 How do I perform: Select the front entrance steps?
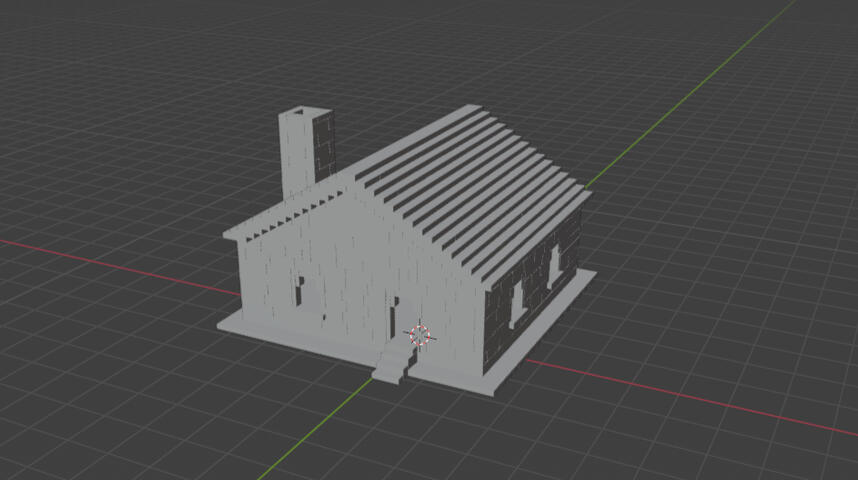(393, 366)
